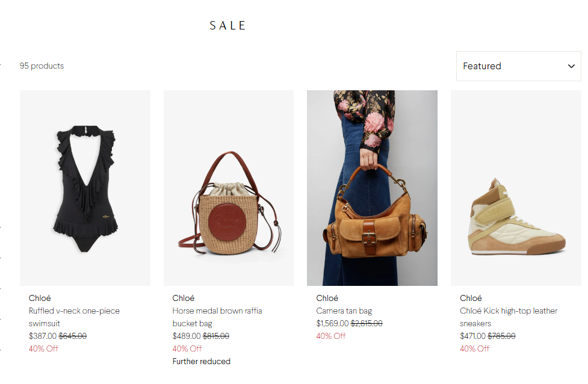This screenshot has width=588, height=384.
Task: Click Horse medal brown raffia bucket bag title
Action: click(217, 317)
